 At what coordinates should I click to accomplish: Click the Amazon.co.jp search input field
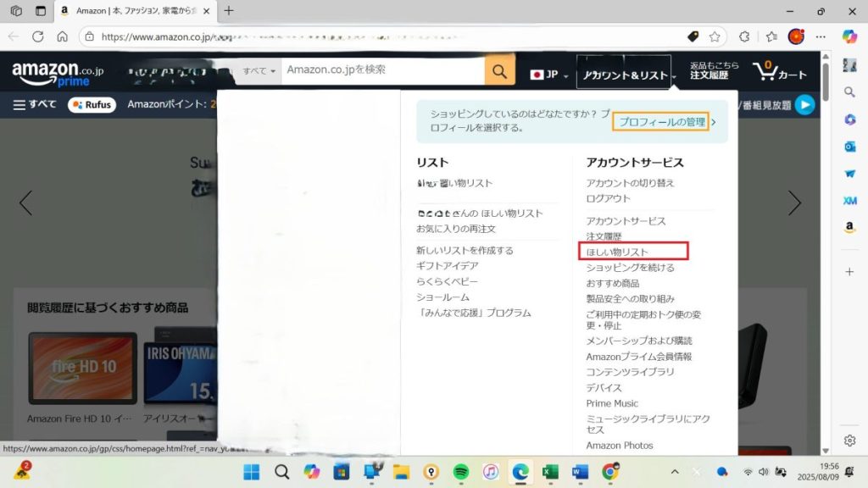pos(383,71)
